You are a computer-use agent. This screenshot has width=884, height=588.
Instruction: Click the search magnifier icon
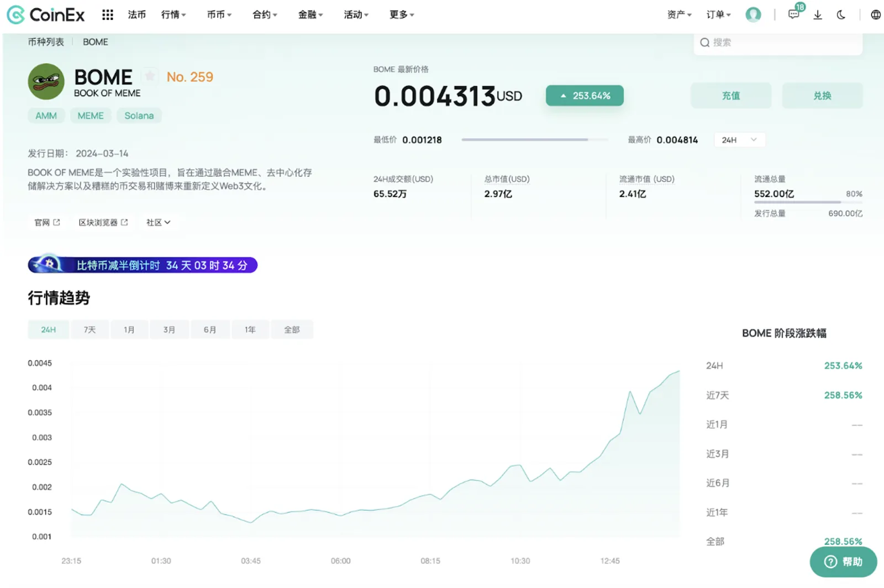tap(704, 43)
